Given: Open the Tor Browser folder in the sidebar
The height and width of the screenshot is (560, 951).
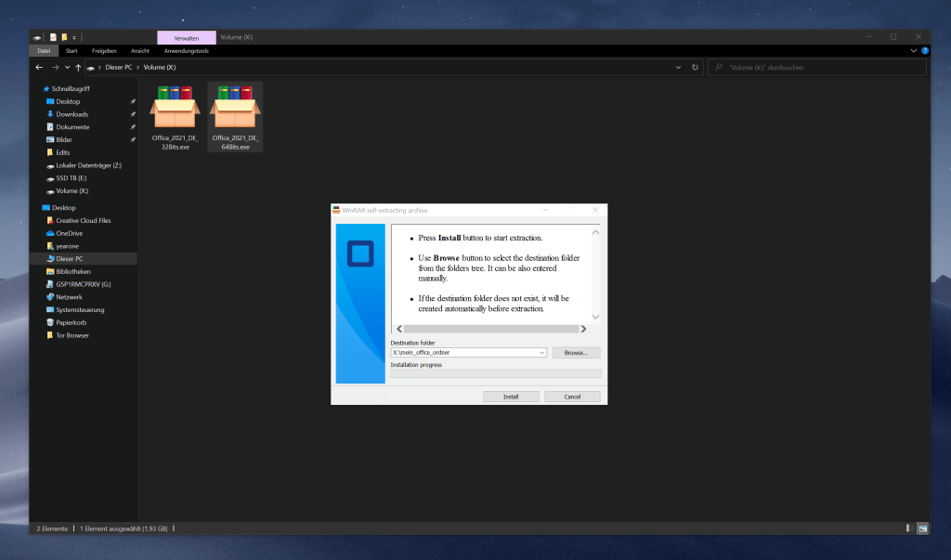Looking at the screenshot, I should point(72,335).
